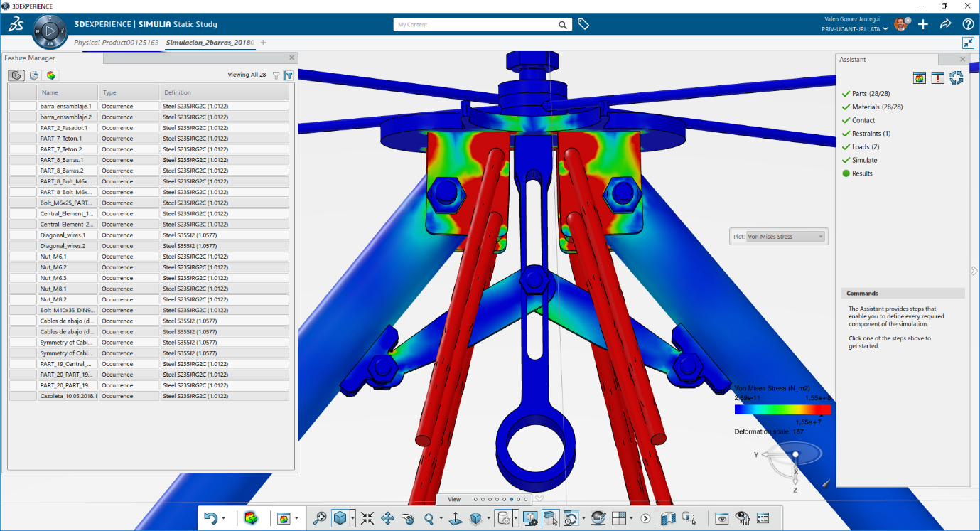The image size is (980, 531).
Task: Click the plus Add icon in top bar
Action: point(923,24)
